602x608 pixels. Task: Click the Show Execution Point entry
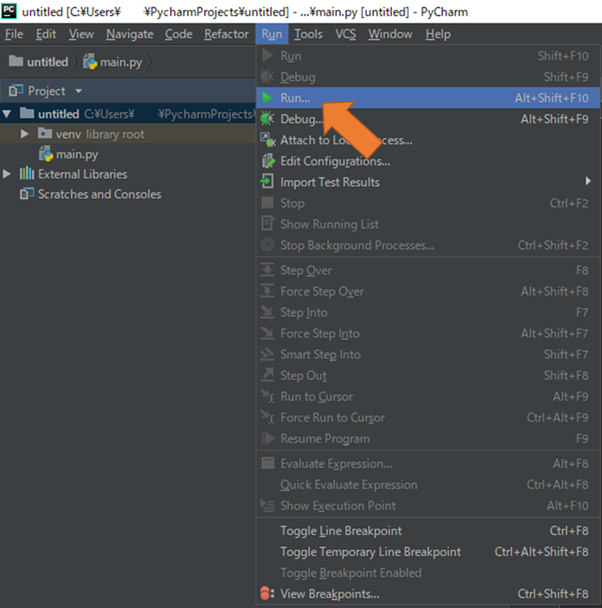coord(428,505)
